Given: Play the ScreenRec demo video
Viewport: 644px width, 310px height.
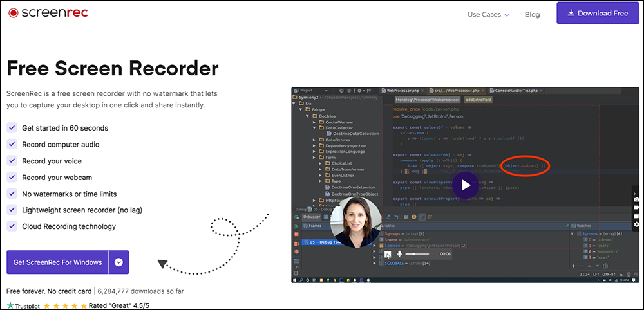Looking at the screenshot, I should tap(466, 185).
